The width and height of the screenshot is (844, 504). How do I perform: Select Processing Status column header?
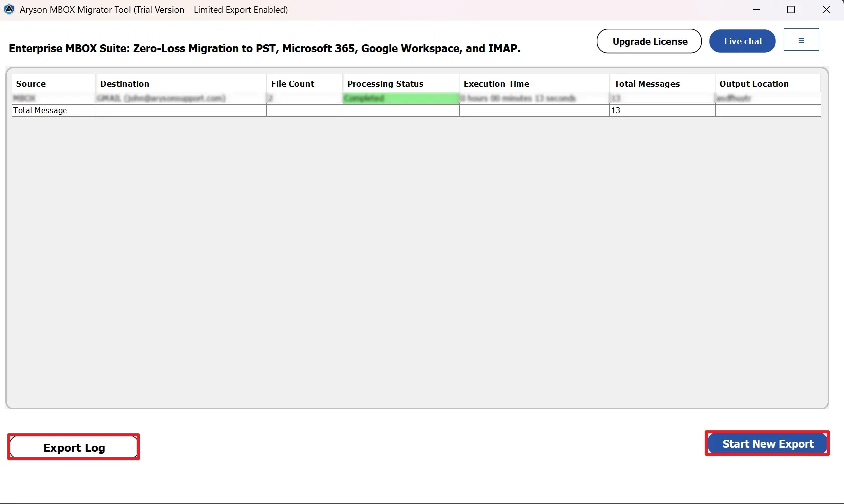pyautogui.click(x=401, y=84)
